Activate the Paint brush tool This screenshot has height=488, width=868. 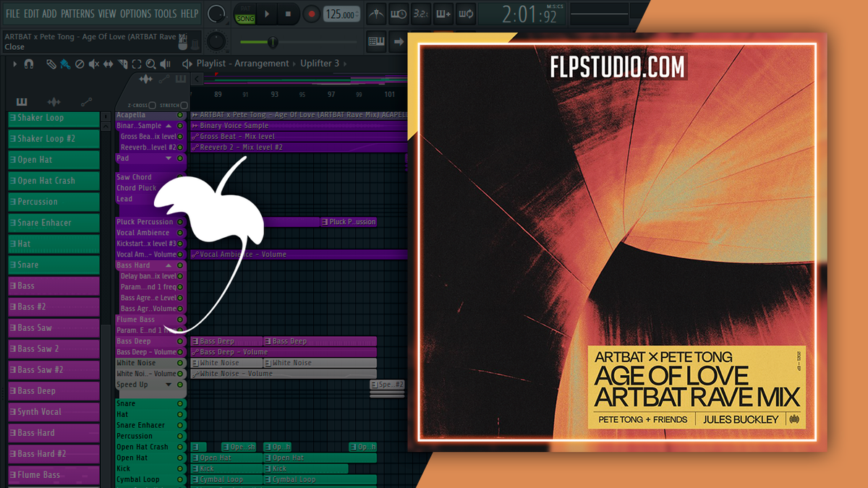click(64, 64)
